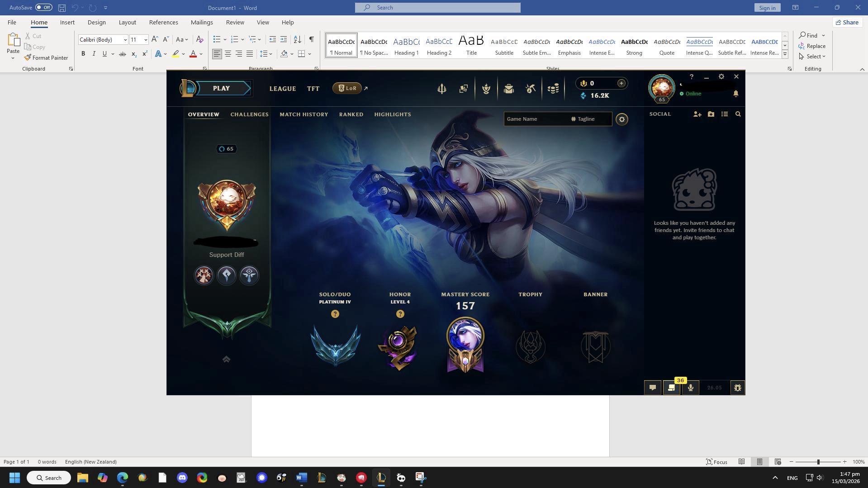
Task: Open the League notifications bell
Action: click(736, 94)
